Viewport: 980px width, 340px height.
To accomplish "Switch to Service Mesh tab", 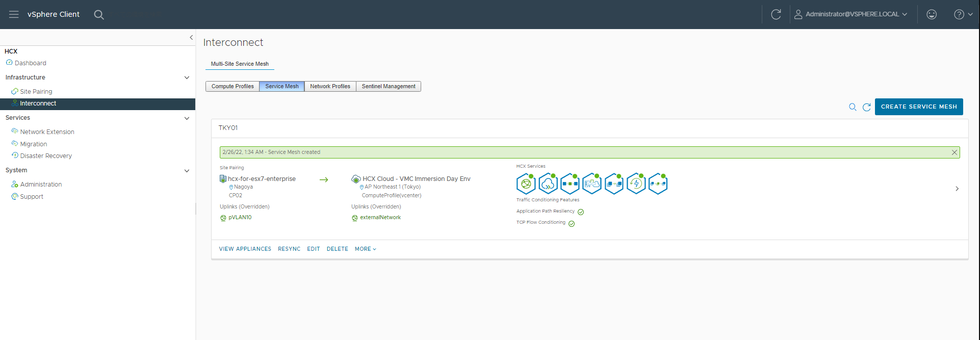I will pyautogui.click(x=282, y=86).
